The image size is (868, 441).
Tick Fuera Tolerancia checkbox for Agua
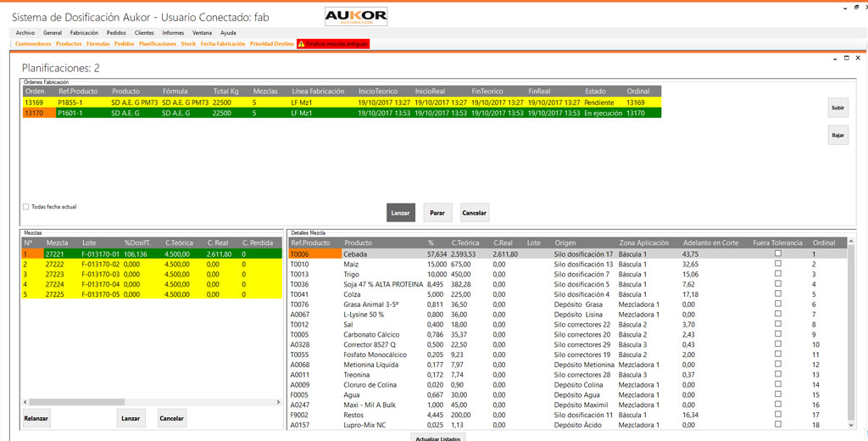[x=778, y=394]
